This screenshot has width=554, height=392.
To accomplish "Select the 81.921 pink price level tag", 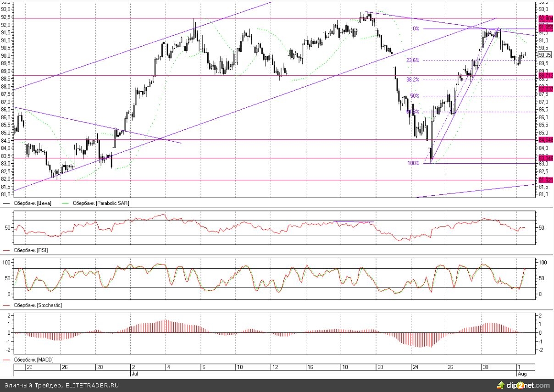I will click(x=545, y=180).
